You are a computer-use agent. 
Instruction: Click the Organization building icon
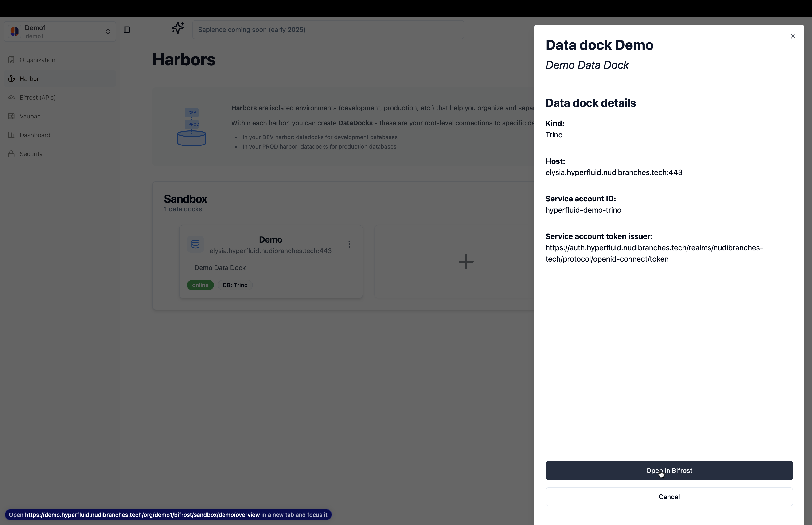(x=11, y=60)
